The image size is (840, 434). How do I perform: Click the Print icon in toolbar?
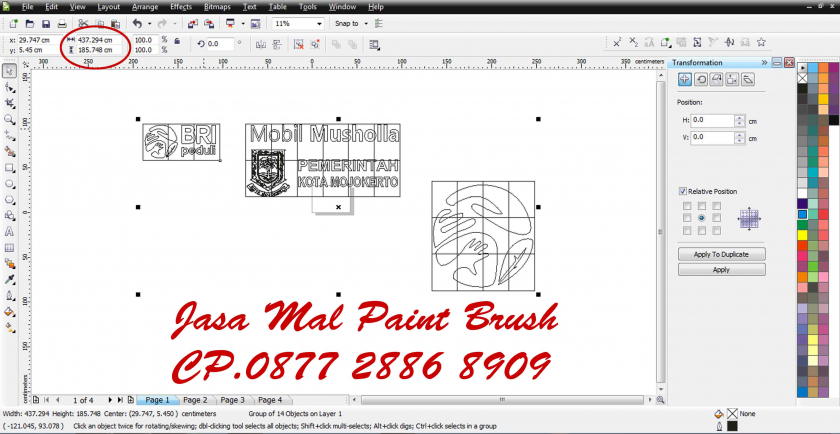point(61,23)
